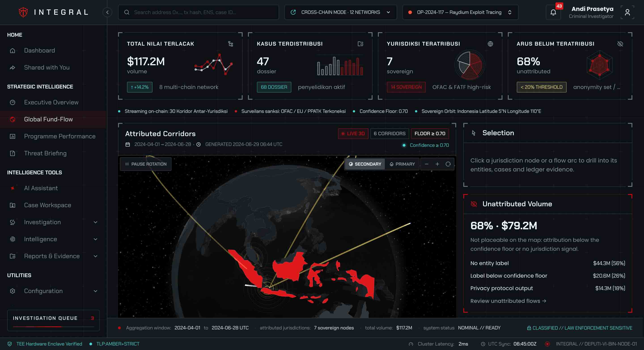
Task: Expand the Investigation menu
Action: pos(53,222)
